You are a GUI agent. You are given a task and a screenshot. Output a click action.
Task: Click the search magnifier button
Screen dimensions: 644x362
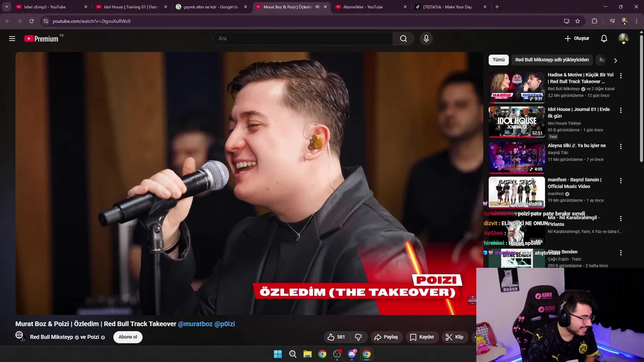[404, 39]
